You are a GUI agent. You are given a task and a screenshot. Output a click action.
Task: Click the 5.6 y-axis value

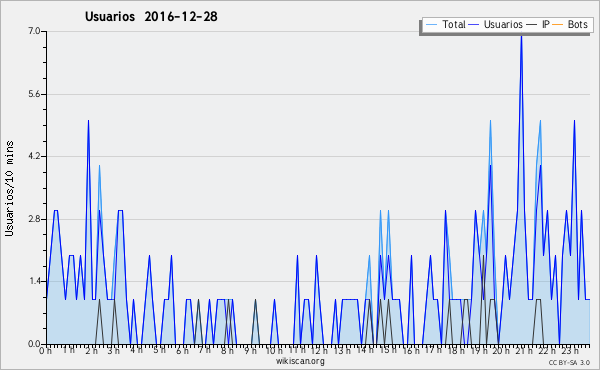click(34, 94)
